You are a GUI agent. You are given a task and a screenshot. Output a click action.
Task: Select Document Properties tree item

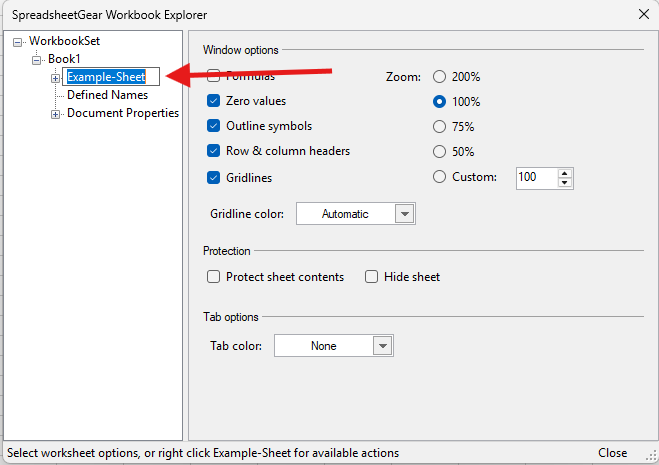tap(122, 113)
